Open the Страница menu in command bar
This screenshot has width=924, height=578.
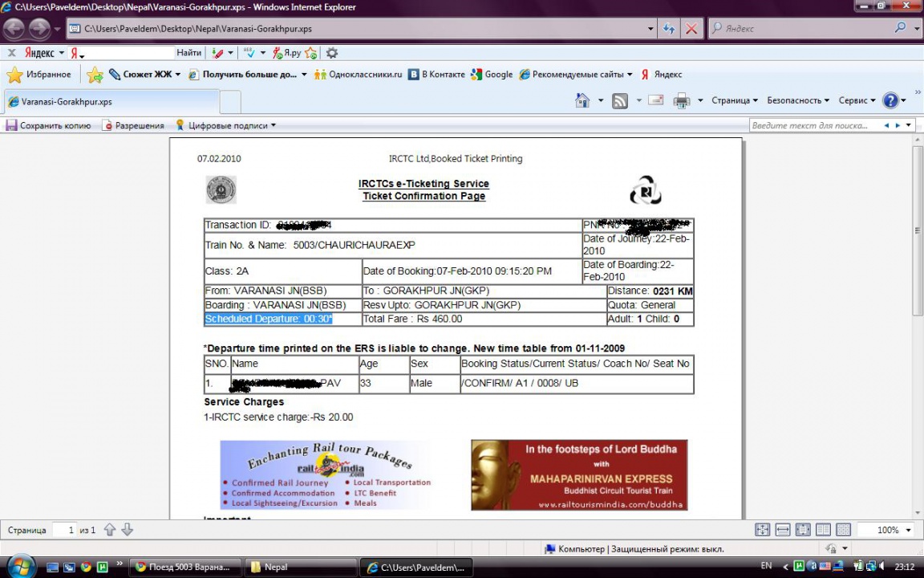734,100
